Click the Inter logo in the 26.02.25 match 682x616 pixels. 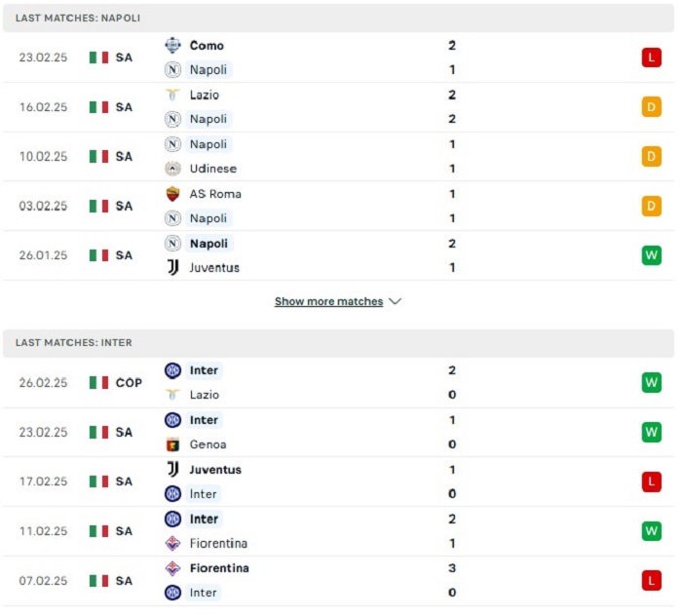pyautogui.click(x=172, y=370)
